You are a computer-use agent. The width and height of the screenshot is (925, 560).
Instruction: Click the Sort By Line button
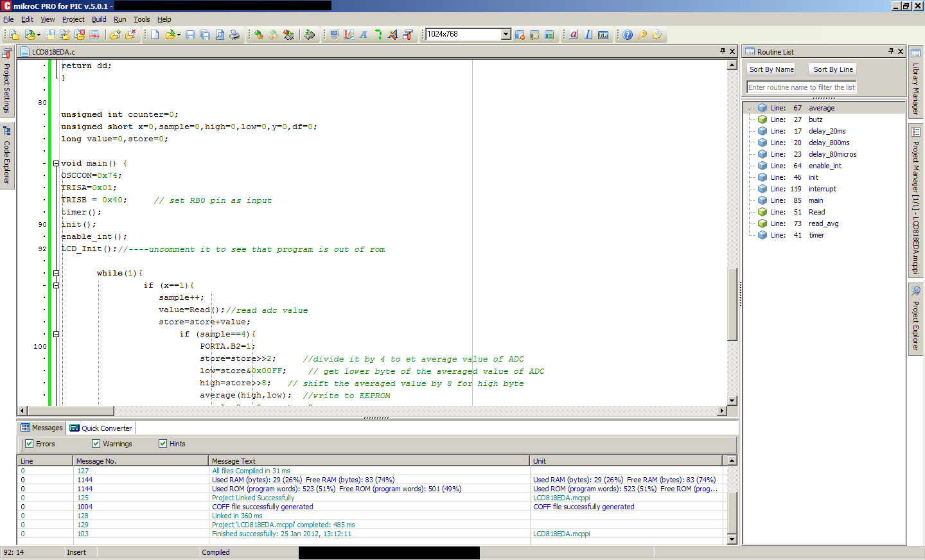click(833, 69)
